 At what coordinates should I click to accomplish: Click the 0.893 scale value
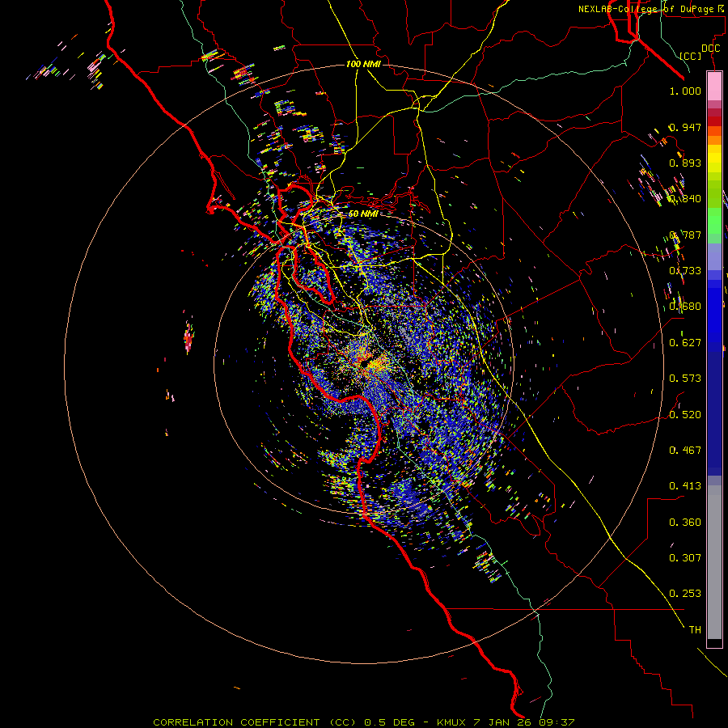(685, 163)
